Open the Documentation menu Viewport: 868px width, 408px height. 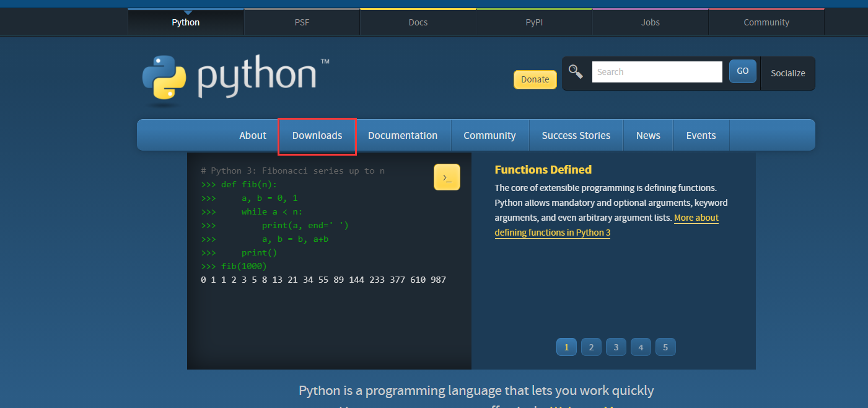403,136
